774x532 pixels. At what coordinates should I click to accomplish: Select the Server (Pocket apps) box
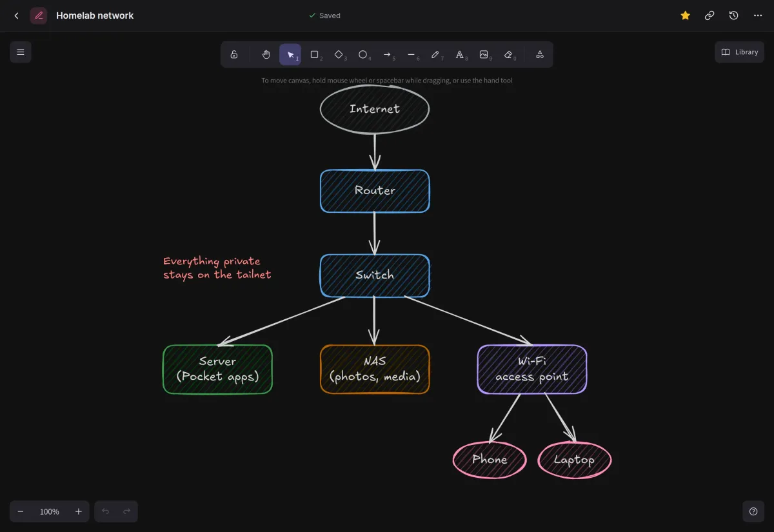pyautogui.click(x=217, y=369)
